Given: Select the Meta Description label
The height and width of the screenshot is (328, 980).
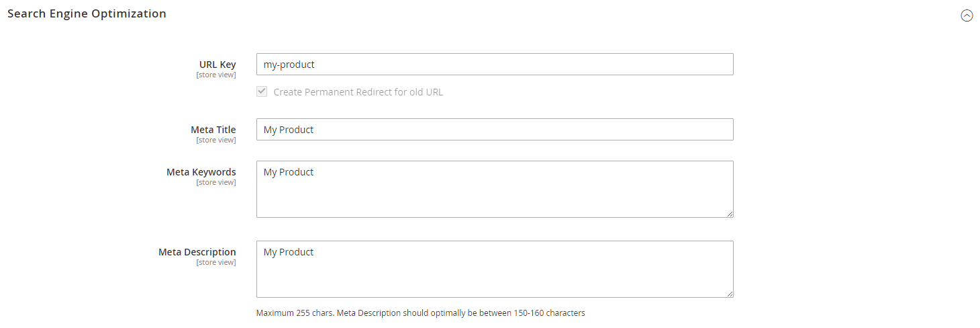Looking at the screenshot, I should click(197, 252).
